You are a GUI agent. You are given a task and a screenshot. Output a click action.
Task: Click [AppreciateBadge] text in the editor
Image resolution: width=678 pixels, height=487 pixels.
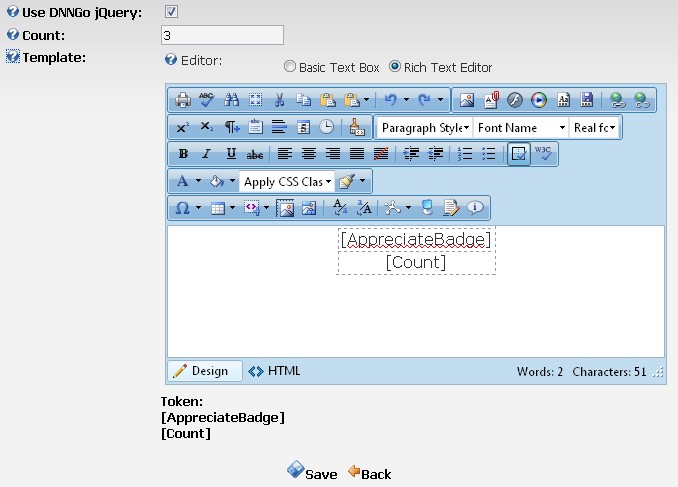pos(416,239)
